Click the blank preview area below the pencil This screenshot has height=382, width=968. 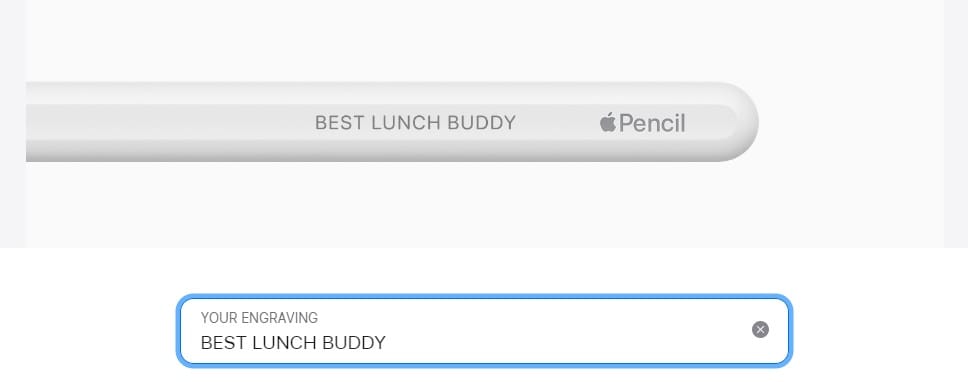point(485,205)
